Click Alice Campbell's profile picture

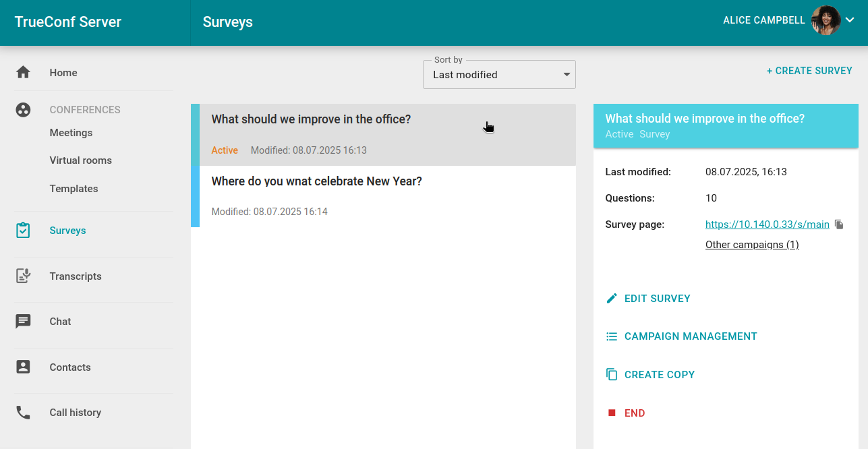826,20
